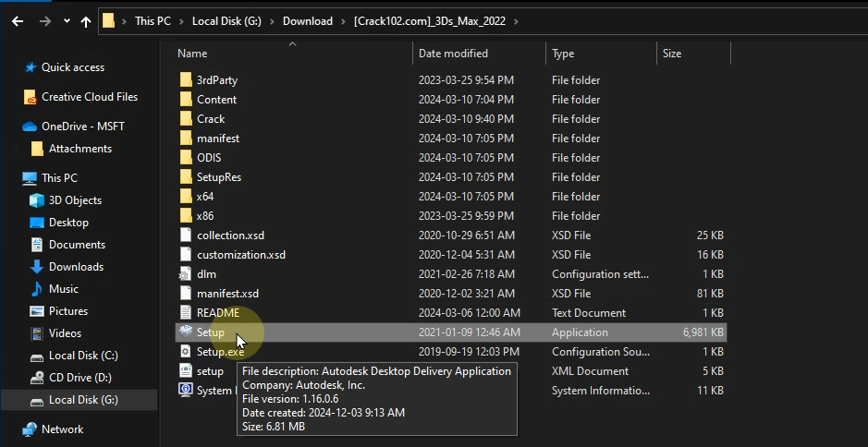Click the Back navigation arrow
868x447 pixels.
[17, 21]
